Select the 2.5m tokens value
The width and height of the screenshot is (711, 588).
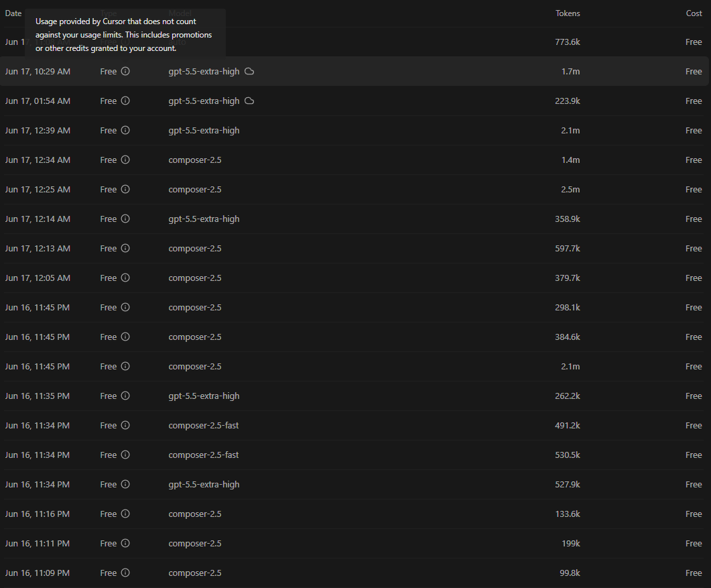(x=570, y=189)
